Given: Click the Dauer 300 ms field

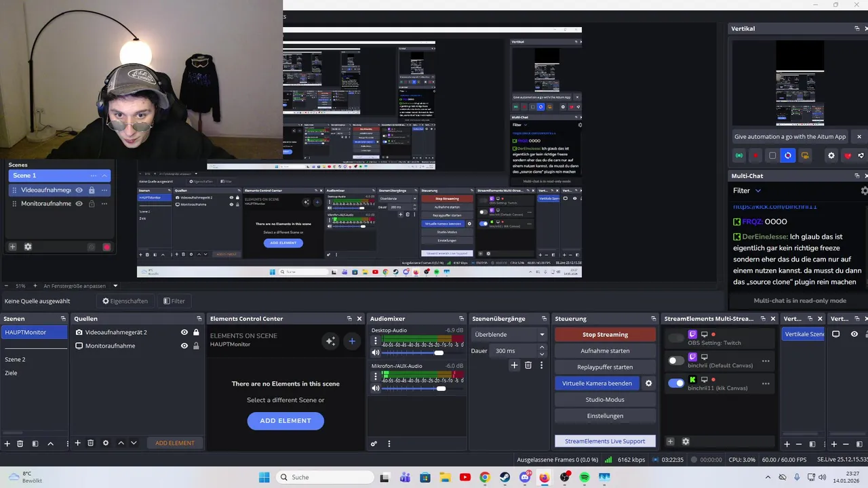Looking at the screenshot, I should [514, 350].
